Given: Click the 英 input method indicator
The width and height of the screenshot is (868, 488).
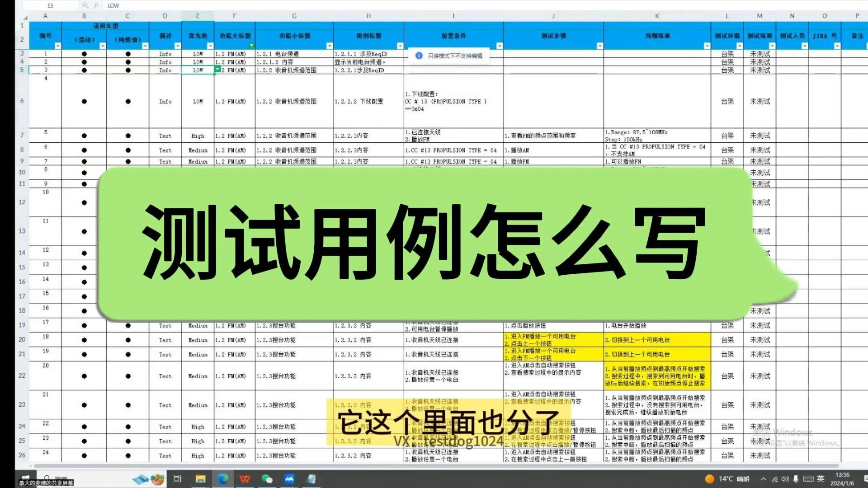Looking at the screenshot, I should [x=821, y=479].
